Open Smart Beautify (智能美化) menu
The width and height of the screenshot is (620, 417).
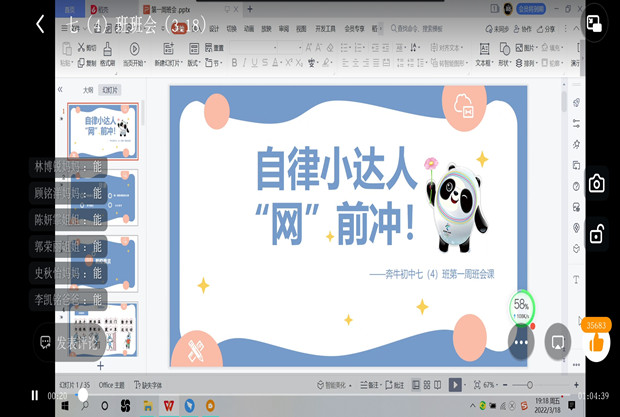click(334, 385)
